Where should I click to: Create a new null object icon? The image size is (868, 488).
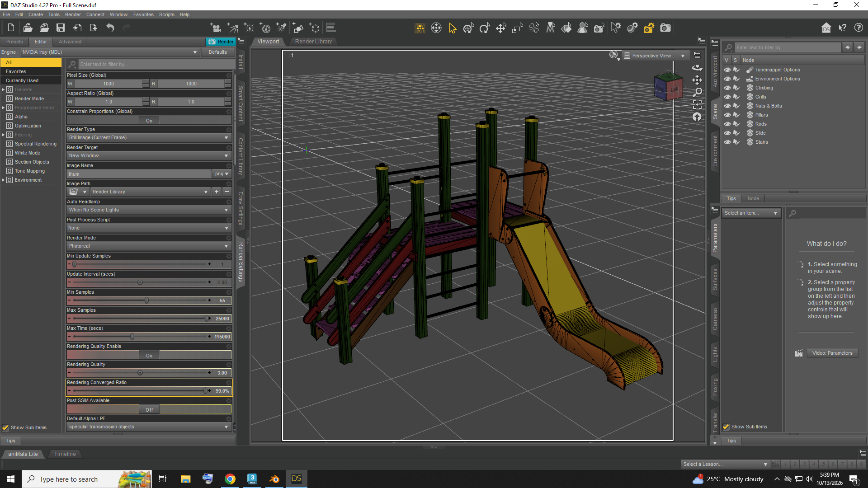[314, 28]
